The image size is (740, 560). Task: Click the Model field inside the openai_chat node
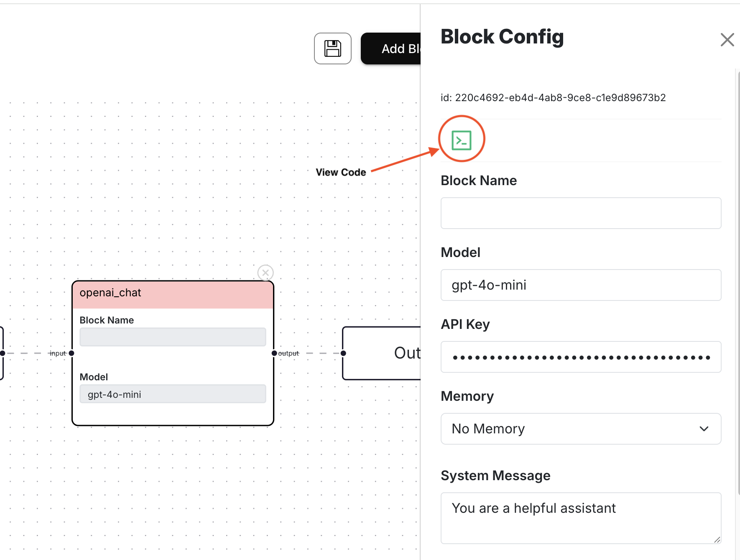click(173, 394)
